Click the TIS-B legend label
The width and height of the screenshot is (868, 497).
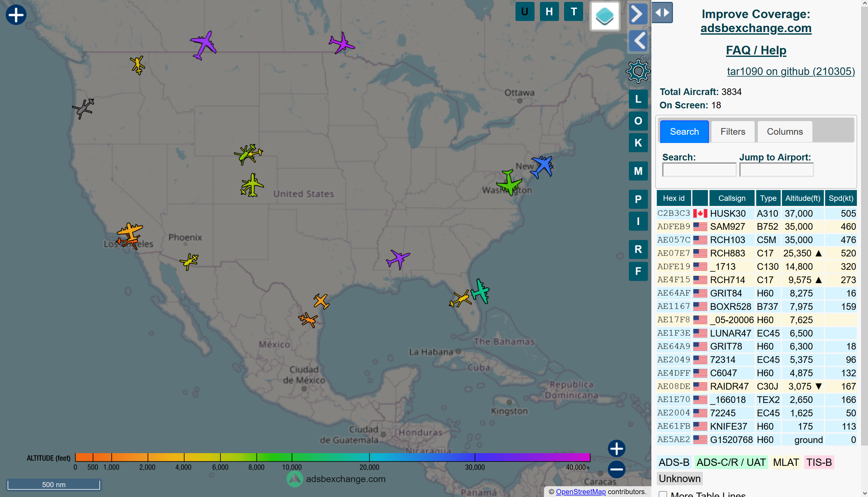818,462
